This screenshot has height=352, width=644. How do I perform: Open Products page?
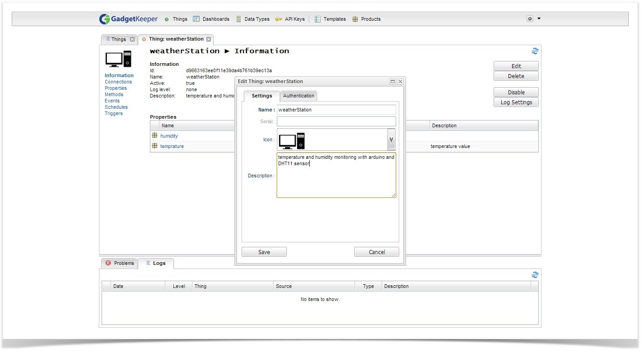366,19
